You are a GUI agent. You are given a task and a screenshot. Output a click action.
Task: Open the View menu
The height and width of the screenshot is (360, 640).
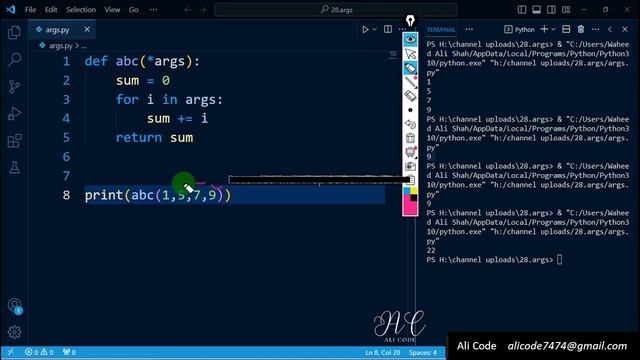112,9
